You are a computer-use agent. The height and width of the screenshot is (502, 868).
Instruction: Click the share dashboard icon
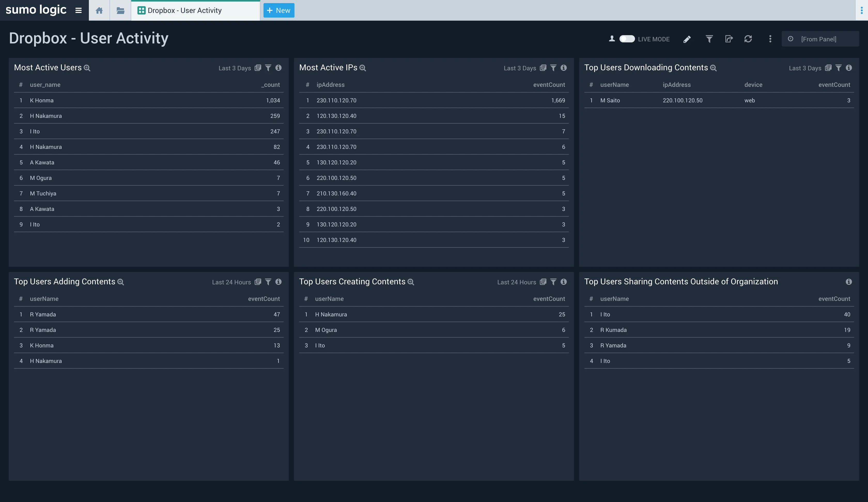tap(729, 39)
